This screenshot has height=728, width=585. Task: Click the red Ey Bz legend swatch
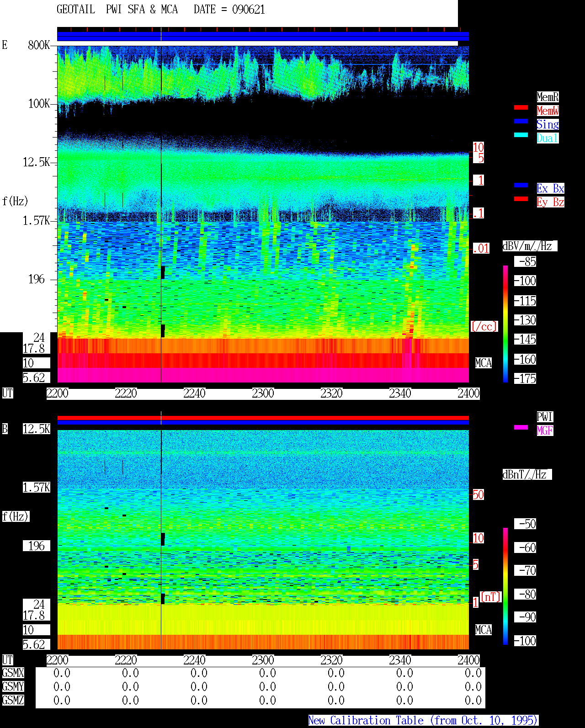521,199
